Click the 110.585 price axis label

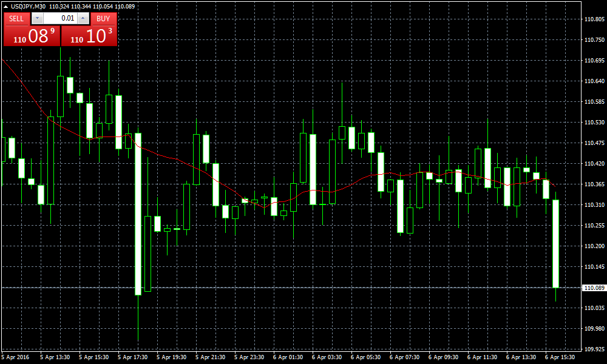(x=594, y=102)
